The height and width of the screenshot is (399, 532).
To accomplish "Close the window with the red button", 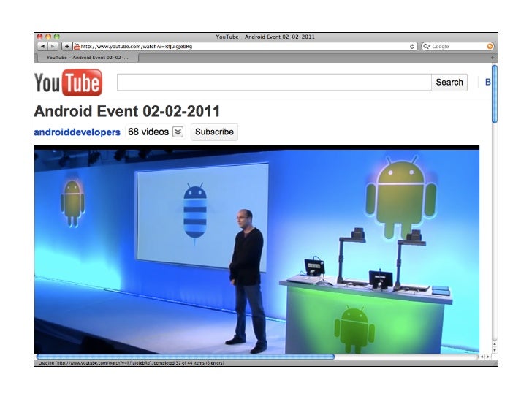I will [x=39, y=37].
